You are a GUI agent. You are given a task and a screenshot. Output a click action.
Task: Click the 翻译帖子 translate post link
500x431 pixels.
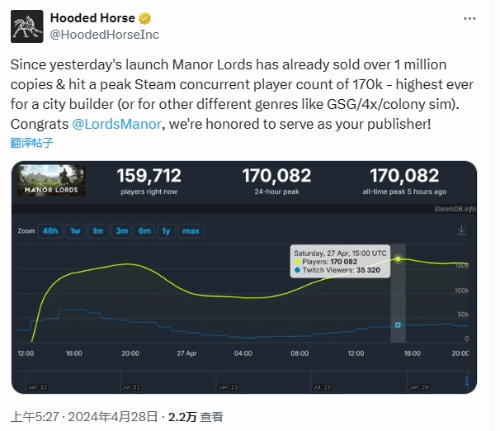pos(32,143)
